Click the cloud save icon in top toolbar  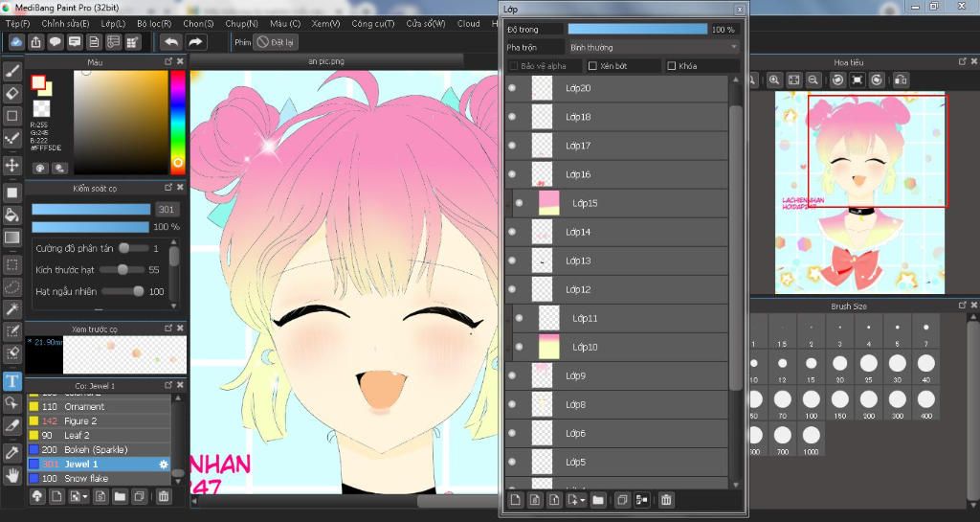click(x=16, y=42)
